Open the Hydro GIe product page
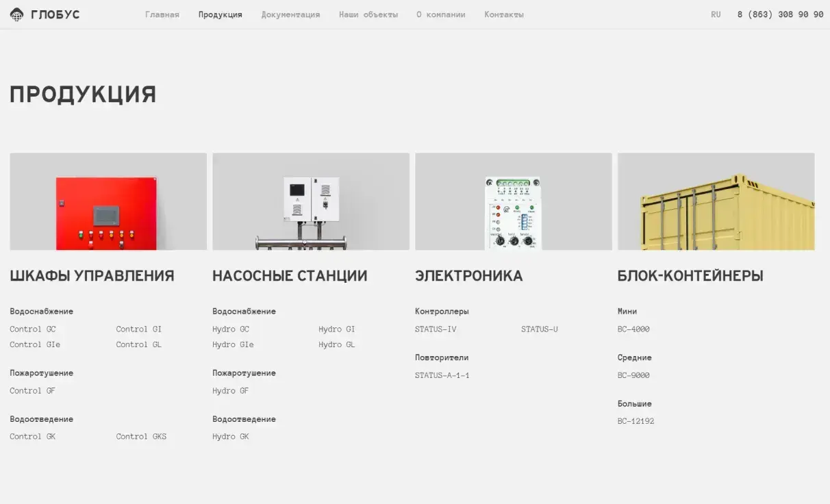The image size is (830, 504). tap(233, 344)
